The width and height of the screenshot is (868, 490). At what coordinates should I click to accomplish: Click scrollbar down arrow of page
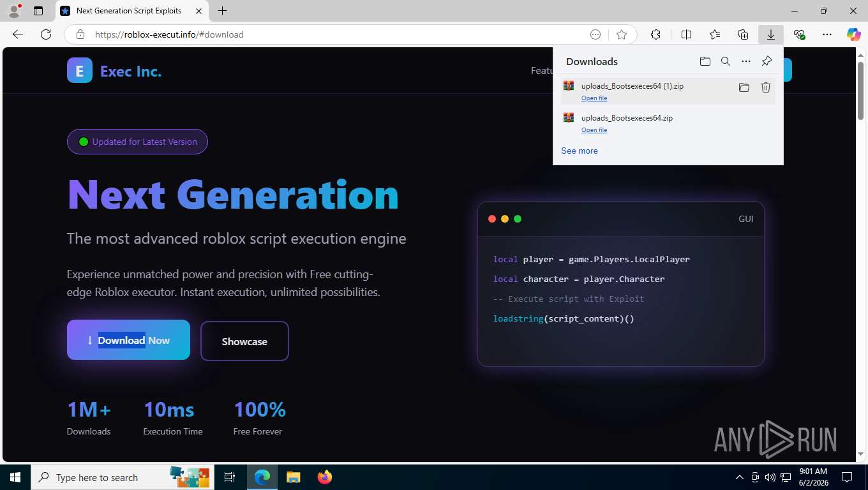[860, 454]
